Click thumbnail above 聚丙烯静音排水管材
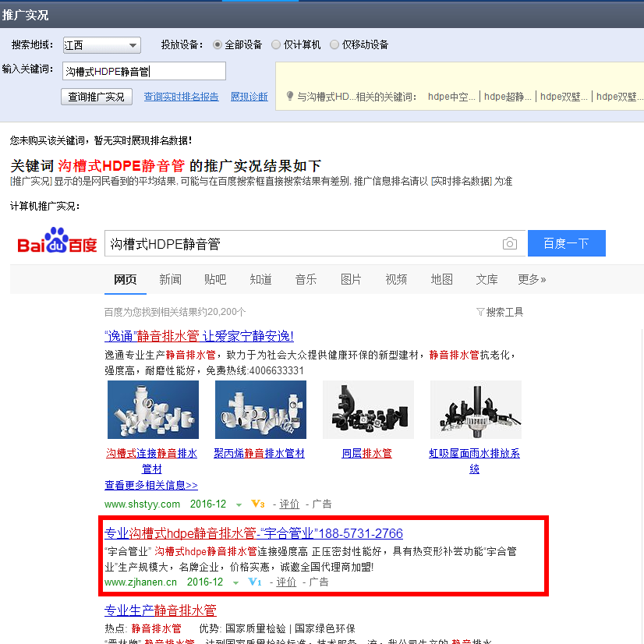This screenshot has height=644, width=644. [261, 409]
